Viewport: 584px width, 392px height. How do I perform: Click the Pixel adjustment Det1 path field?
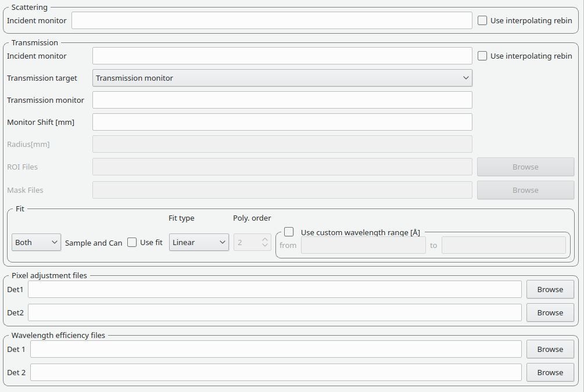[274, 289]
